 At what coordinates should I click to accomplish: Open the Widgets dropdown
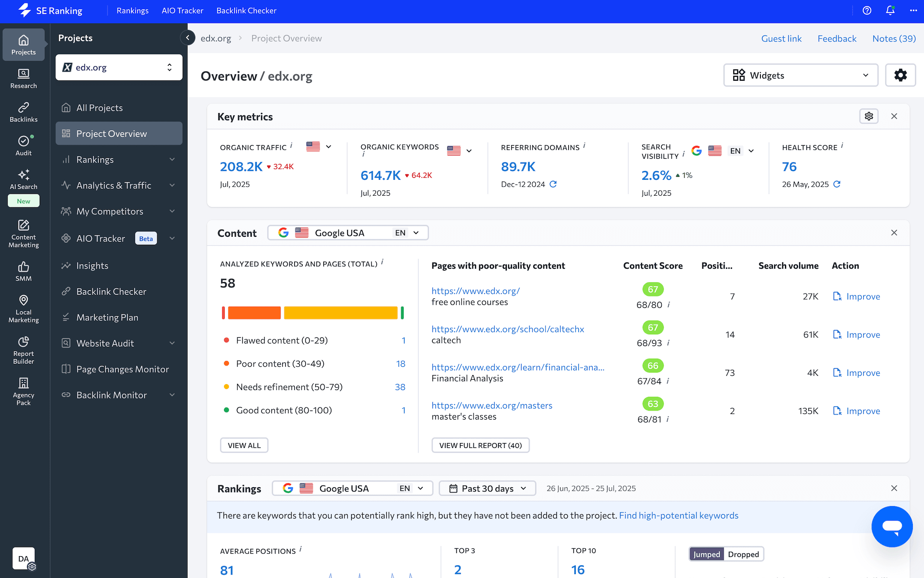click(x=800, y=75)
